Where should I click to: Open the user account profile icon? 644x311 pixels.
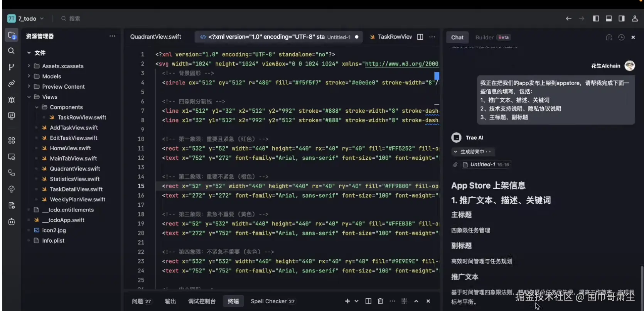(635, 19)
